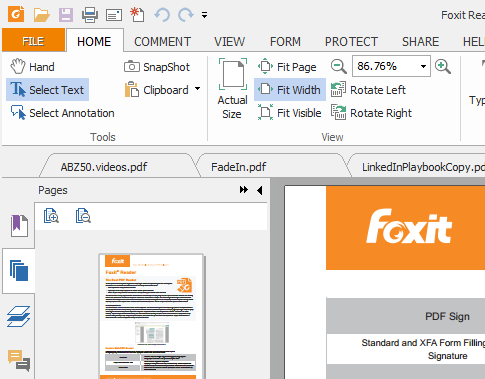
Task: Click the Foxit logo banner in document
Action: pos(405,228)
